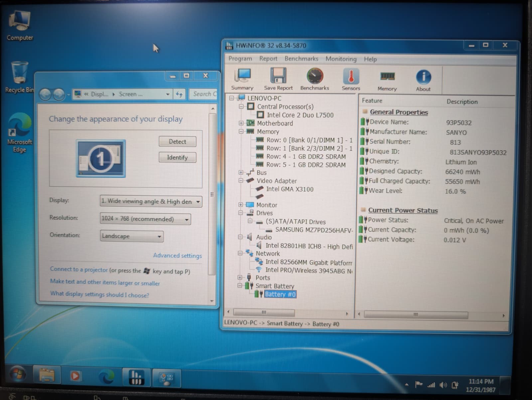Click the Detect button
This screenshot has width=532, height=400.
(x=178, y=142)
